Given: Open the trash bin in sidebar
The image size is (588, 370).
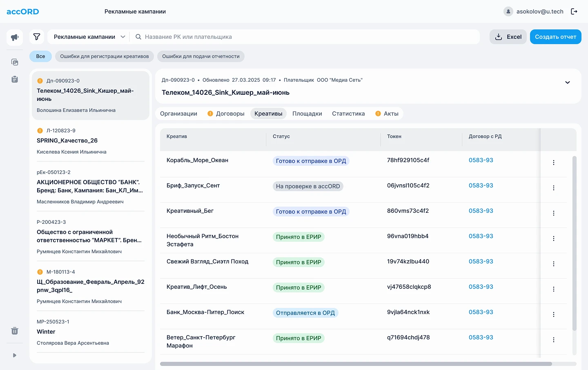Looking at the screenshot, I should pos(15,331).
